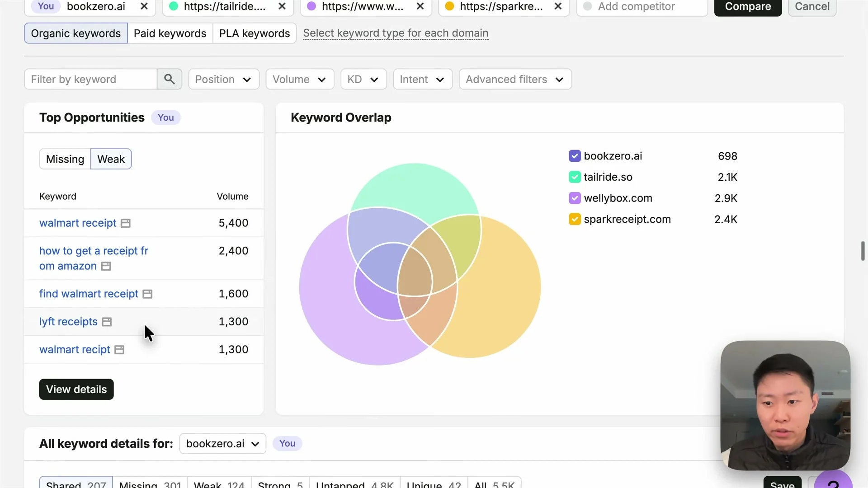The width and height of the screenshot is (868, 488).
Task: Click the purple help bubble icon
Action: 833,481
